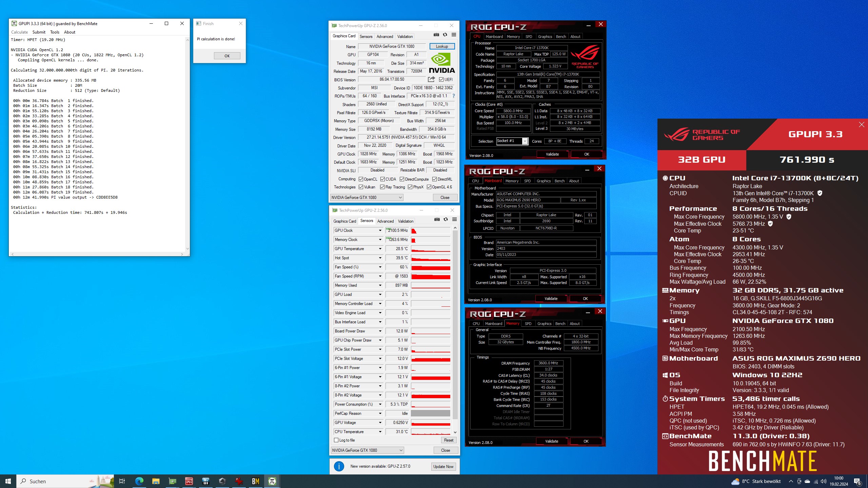Image resolution: width=868 pixels, height=488 pixels.
Task: Click OK in the Finish dialog
Action: click(x=227, y=56)
